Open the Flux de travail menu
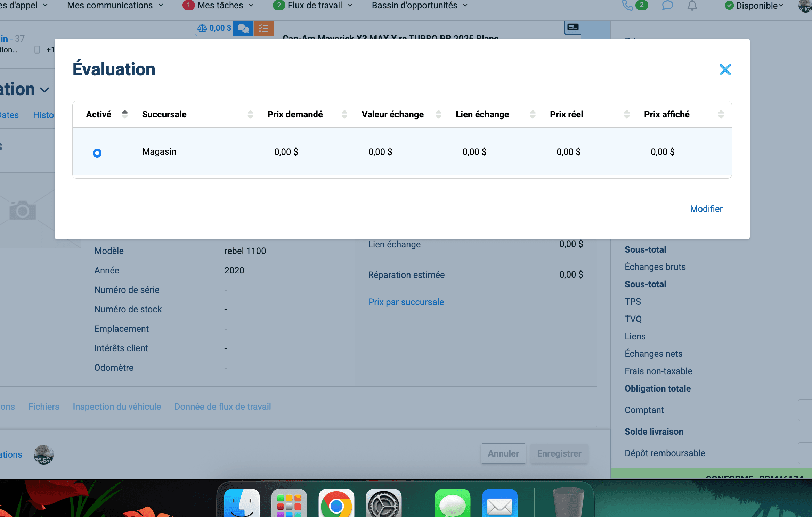Image resolution: width=812 pixels, height=517 pixels. pyautogui.click(x=312, y=5)
